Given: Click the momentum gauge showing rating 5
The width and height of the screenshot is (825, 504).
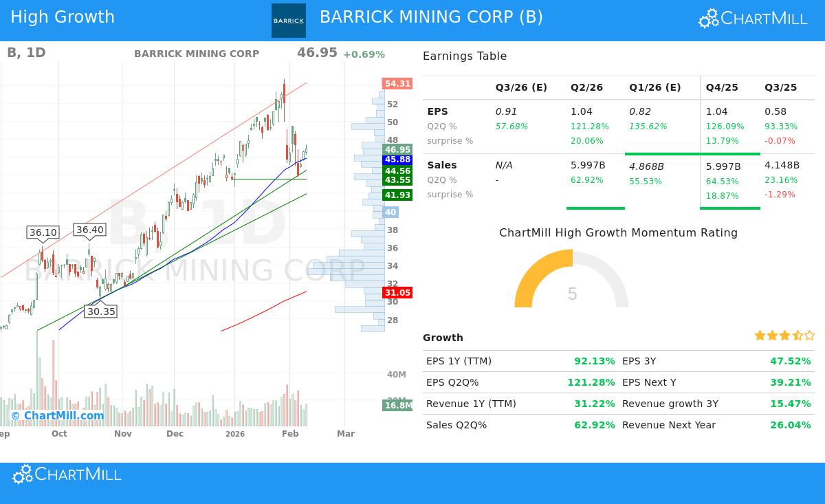Looking at the screenshot, I should pyautogui.click(x=571, y=294).
